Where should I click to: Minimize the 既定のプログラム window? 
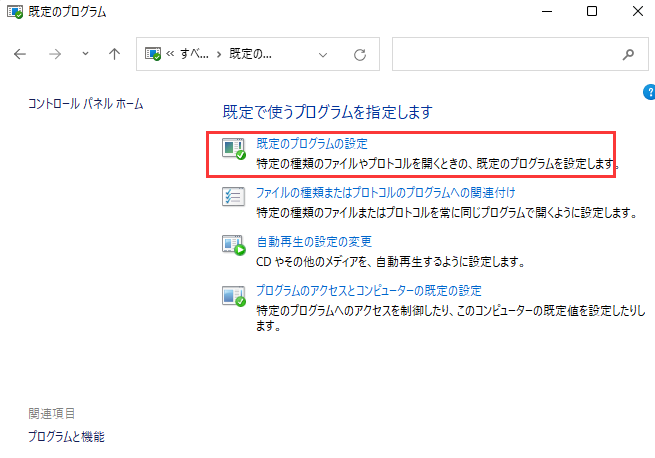[547, 11]
